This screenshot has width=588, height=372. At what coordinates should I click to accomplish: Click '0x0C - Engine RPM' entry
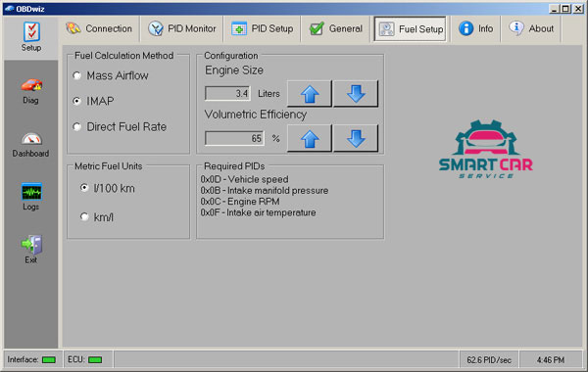[x=240, y=202]
